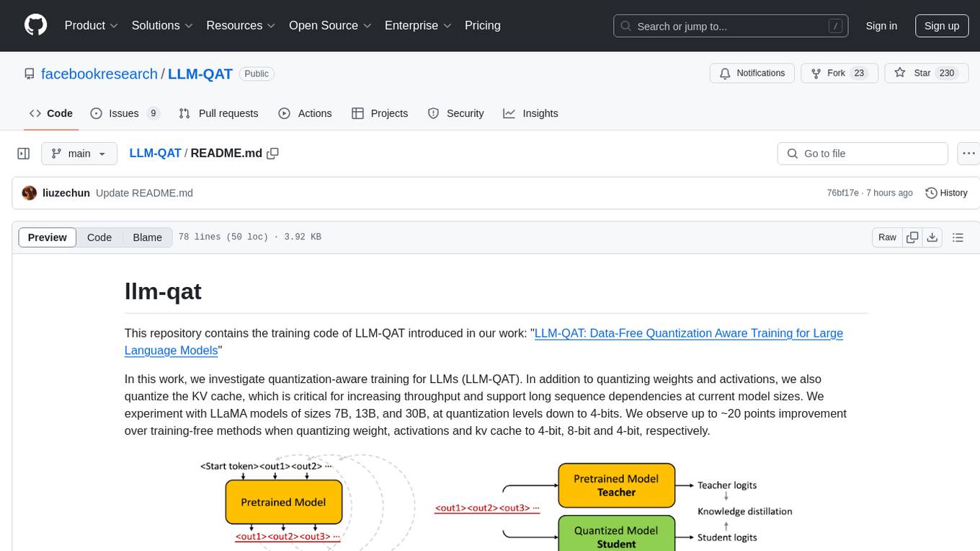Click the Public visibility label
Image resolution: width=980 pixels, height=551 pixels.
point(257,74)
